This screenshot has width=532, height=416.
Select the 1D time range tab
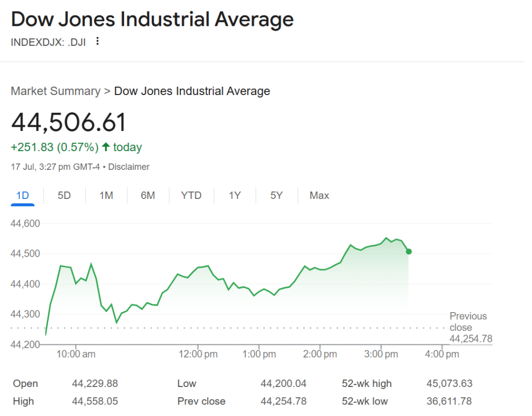click(x=22, y=196)
